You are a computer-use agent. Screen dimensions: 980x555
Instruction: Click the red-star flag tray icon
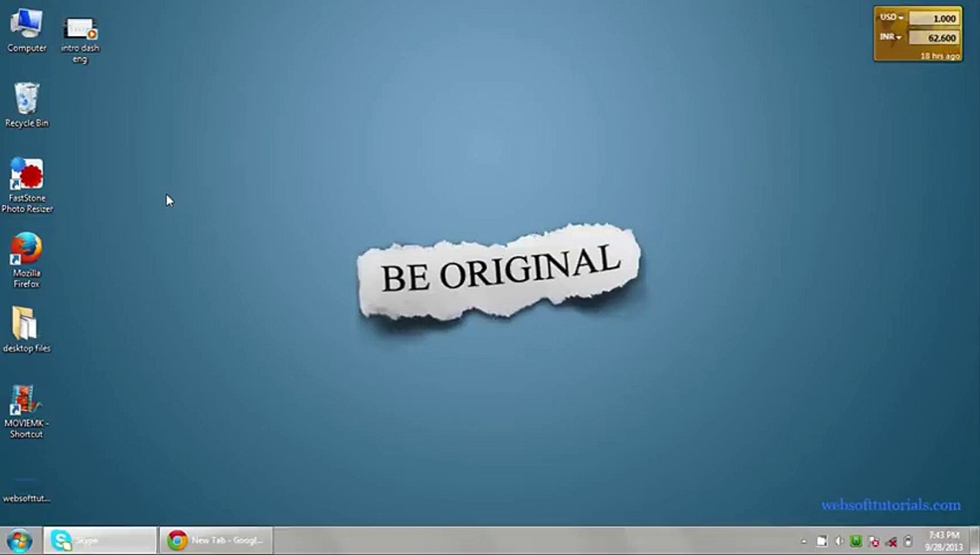click(874, 542)
